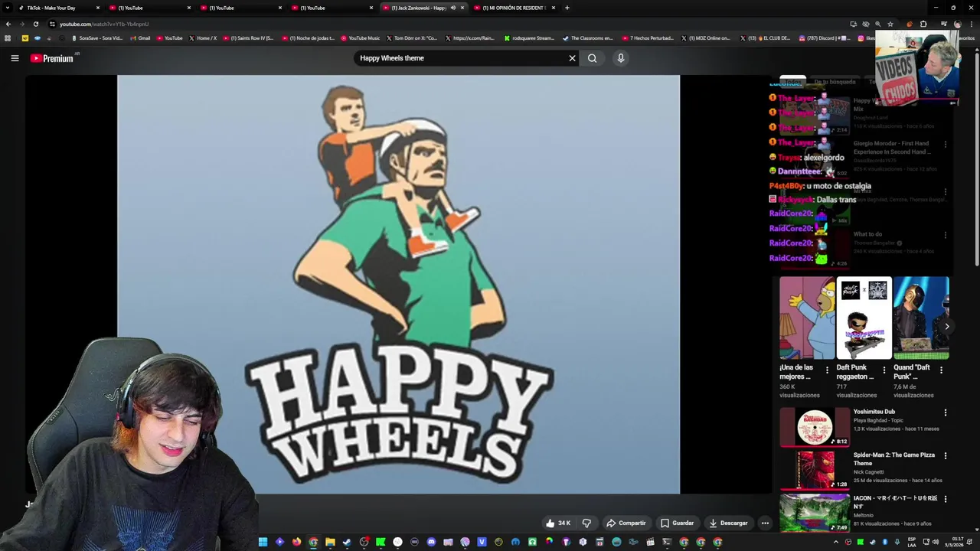Screen dimensions: 980x551
Task: Open the Daft Punk reggaeton short
Action: click(x=864, y=318)
